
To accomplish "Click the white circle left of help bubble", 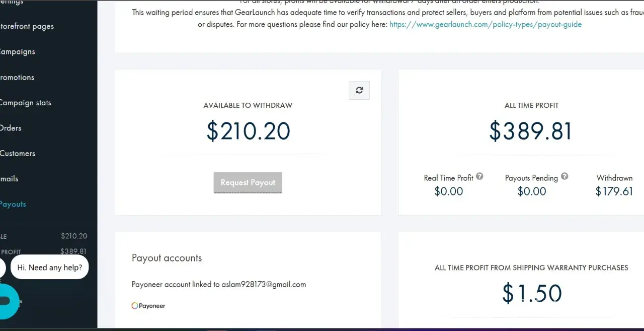I will pyautogui.click(x=2, y=268).
